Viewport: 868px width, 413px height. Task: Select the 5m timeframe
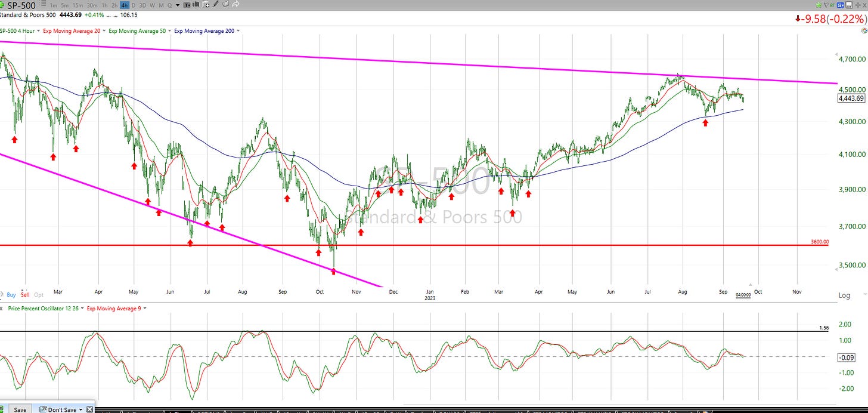[65, 5]
